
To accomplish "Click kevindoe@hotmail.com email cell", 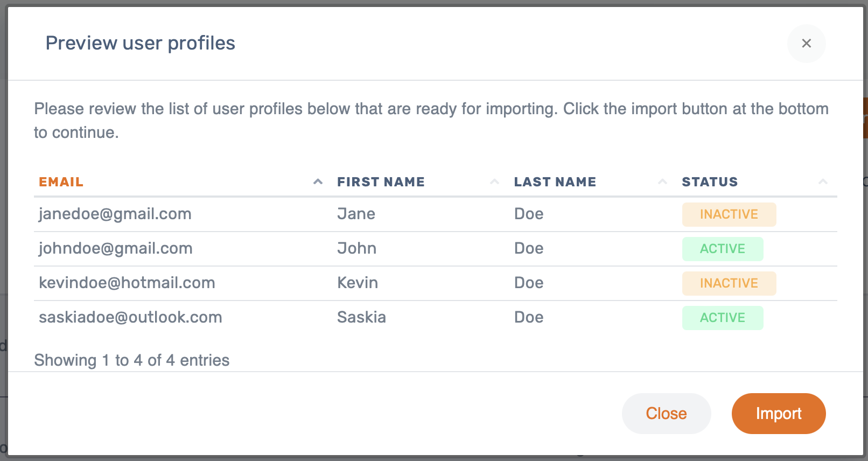I will pyautogui.click(x=127, y=283).
